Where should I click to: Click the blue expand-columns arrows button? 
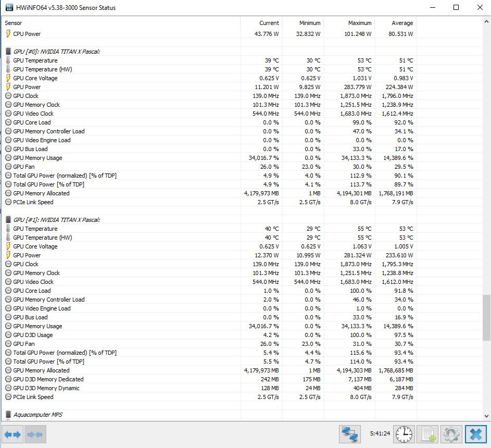click(12, 434)
